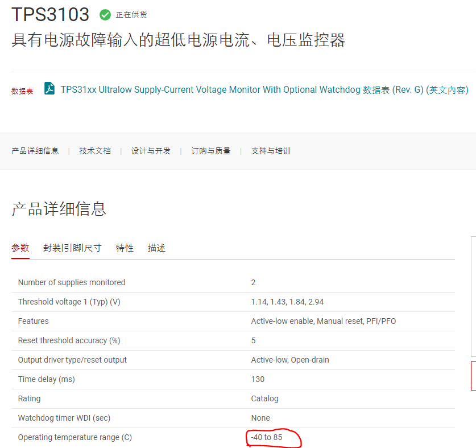Click the 产品详细信息 section heading
This screenshot has height=448, width=476.
point(59,209)
